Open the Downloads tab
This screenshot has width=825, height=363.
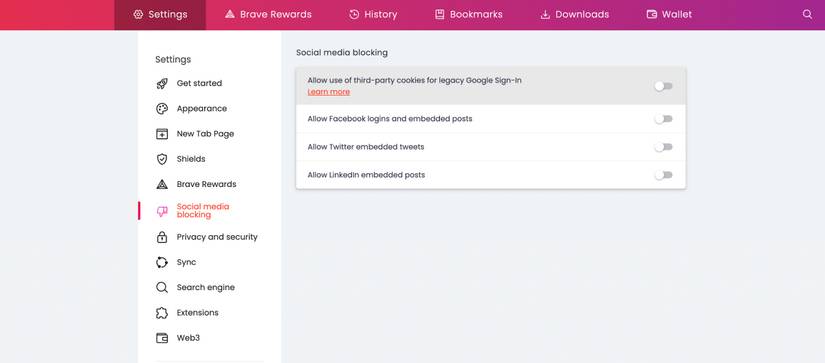(575, 15)
